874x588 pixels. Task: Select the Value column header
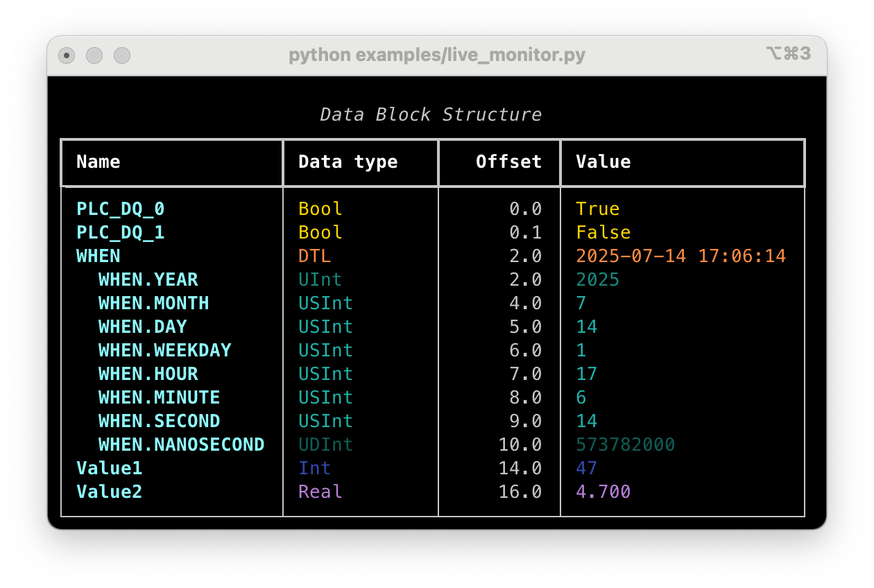click(x=603, y=162)
